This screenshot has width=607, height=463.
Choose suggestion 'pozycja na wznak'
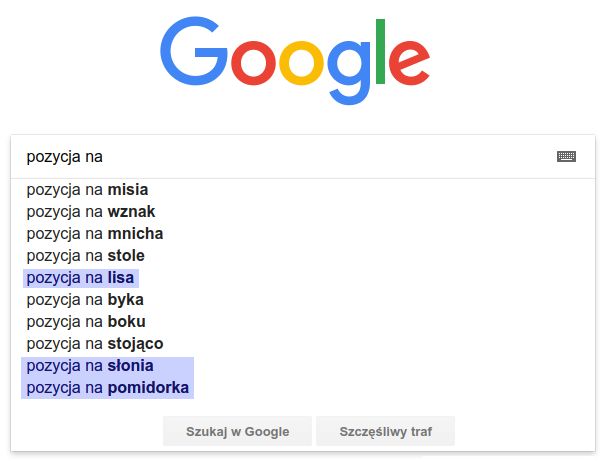(91, 212)
